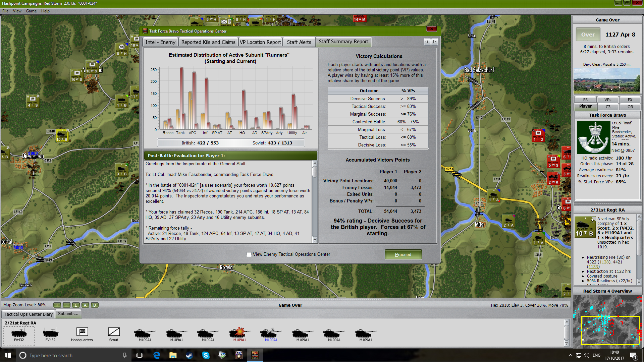Toggle the 'L' map display button
The image size is (644, 362).
(x=76, y=305)
